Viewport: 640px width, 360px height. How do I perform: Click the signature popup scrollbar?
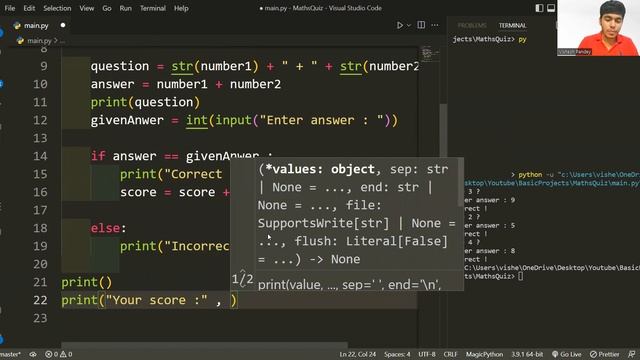[x=461, y=182]
